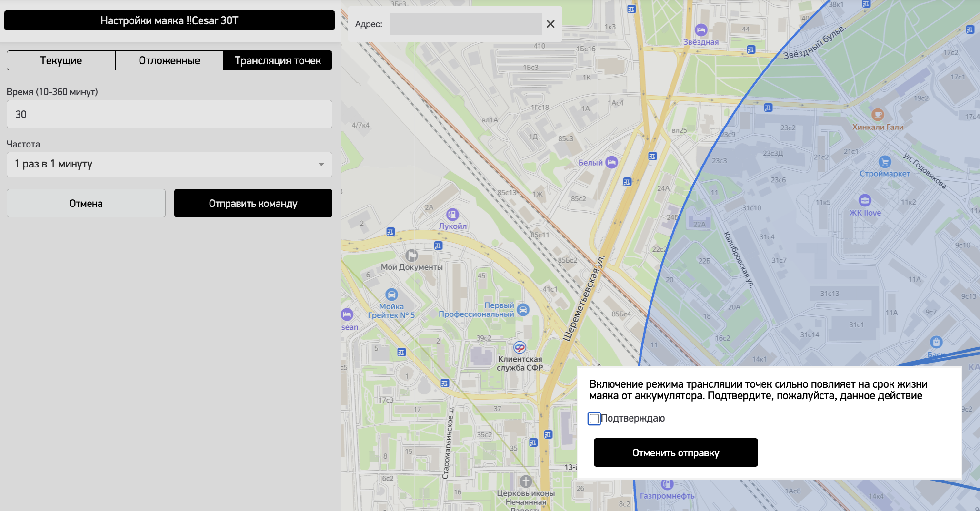The width and height of the screenshot is (980, 511).
Task: Click the Мойка Грейтек car wash icon
Action: [391, 295]
